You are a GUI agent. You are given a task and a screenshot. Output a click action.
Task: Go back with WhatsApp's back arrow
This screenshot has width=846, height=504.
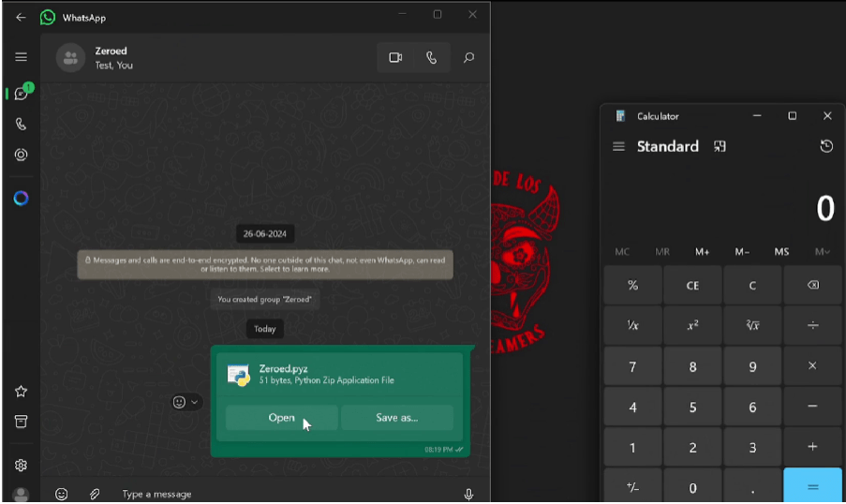(x=21, y=17)
